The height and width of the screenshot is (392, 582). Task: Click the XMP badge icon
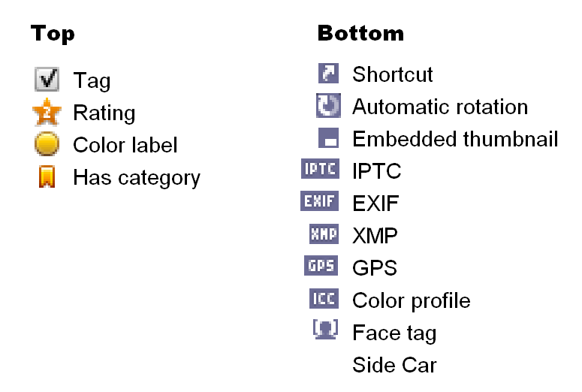pos(324,234)
